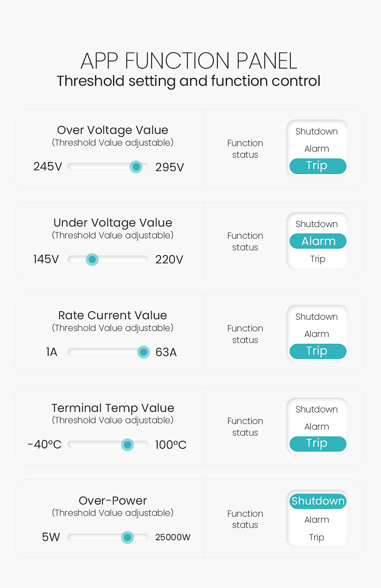Click the Terminal Temp slider handle
The image size is (381, 588).
tap(128, 444)
